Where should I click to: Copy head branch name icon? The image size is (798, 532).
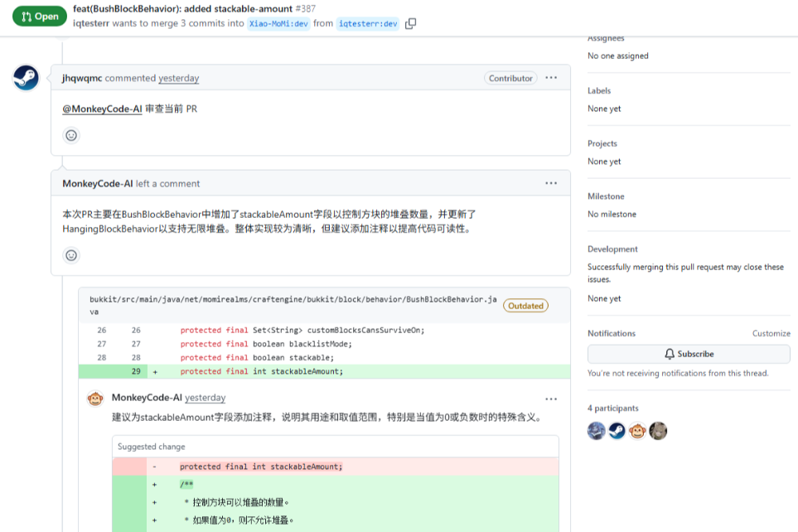click(x=410, y=23)
